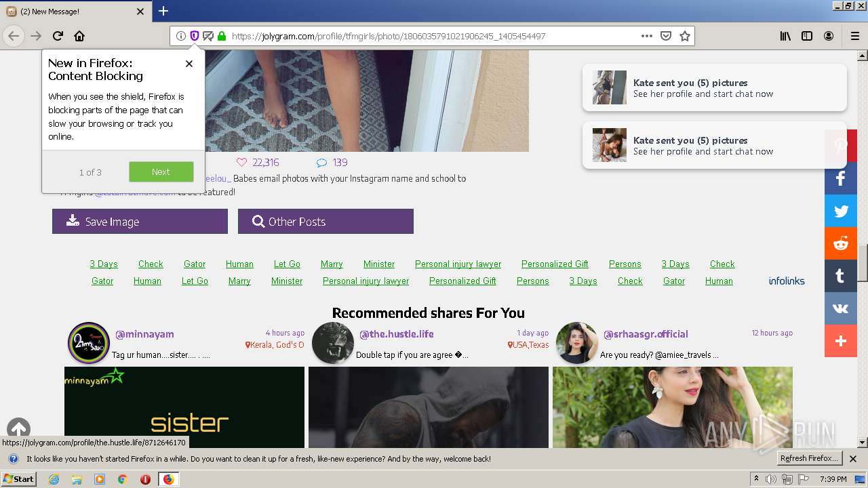Open the Firefox hamburger menu
This screenshot has height=488, width=868.
click(854, 36)
